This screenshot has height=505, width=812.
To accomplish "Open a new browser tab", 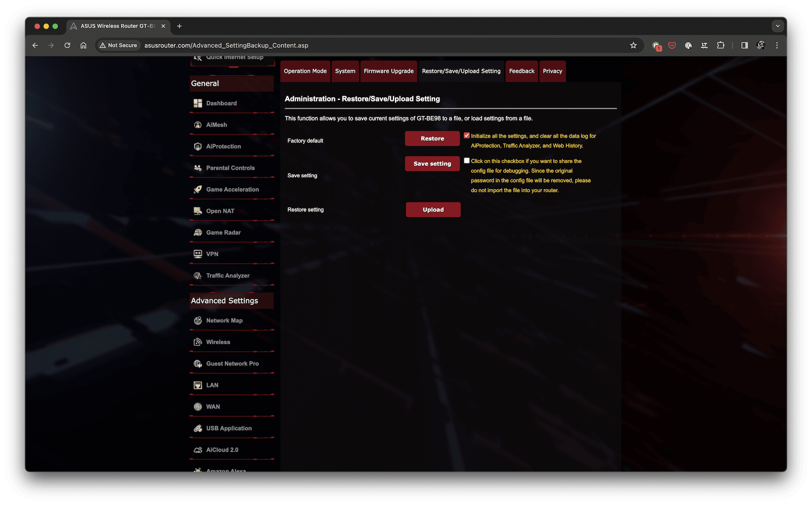I will pyautogui.click(x=179, y=26).
